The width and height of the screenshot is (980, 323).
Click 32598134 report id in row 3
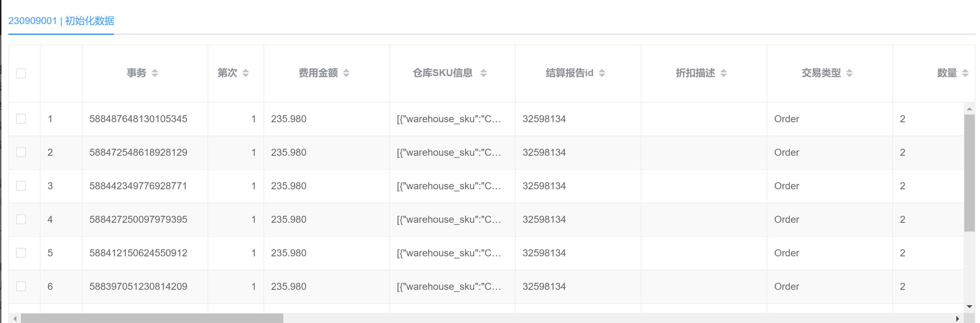[x=544, y=186]
